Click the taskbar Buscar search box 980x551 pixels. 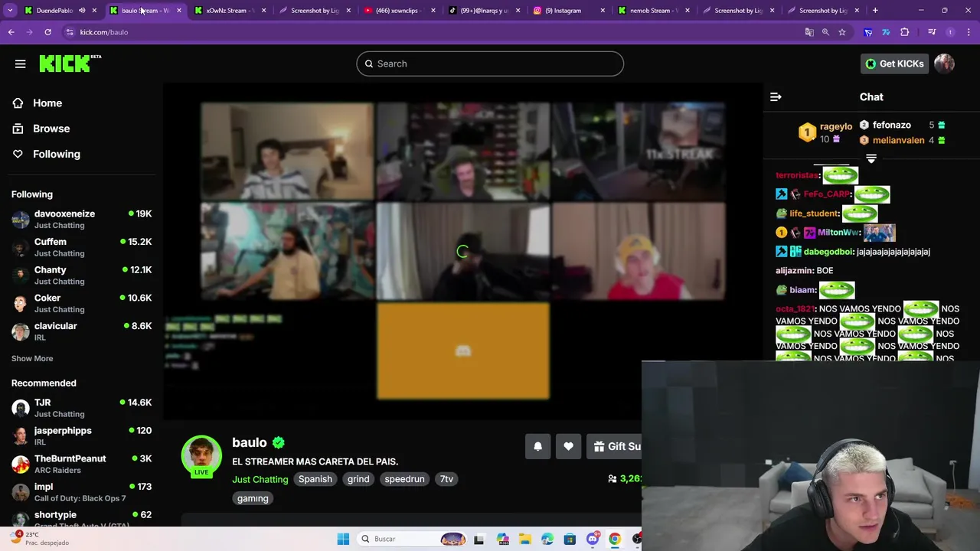click(x=412, y=539)
